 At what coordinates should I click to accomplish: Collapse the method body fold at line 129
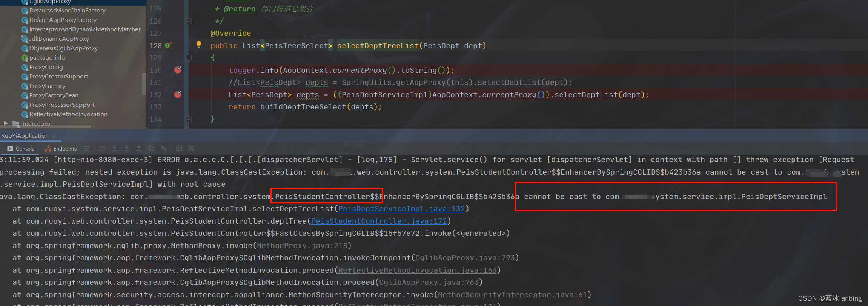pos(189,58)
